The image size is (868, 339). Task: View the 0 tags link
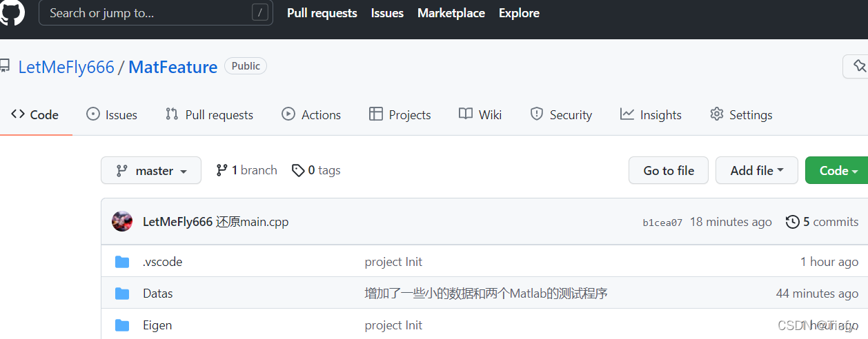point(316,170)
